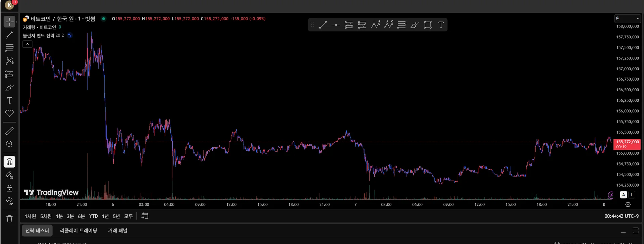Pick brush tool in floating toolbar
The width and height of the screenshot is (644, 244).
tap(415, 25)
